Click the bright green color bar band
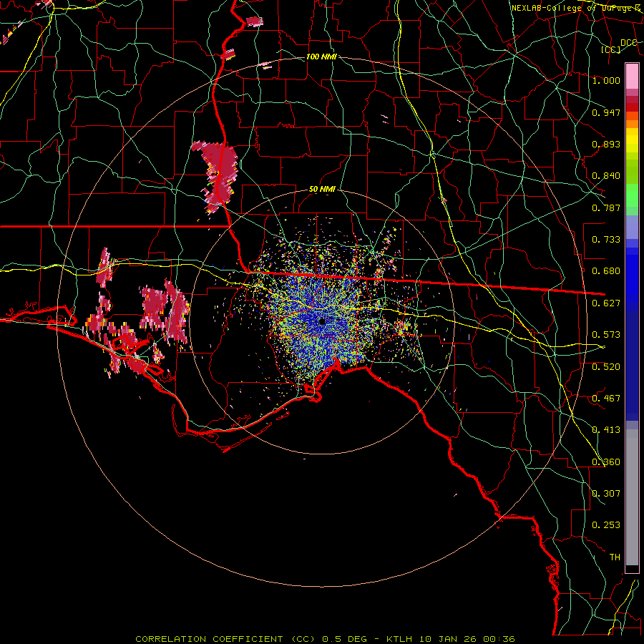Viewport: 644px width, 644px height. pyautogui.click(x=632, y=195)
